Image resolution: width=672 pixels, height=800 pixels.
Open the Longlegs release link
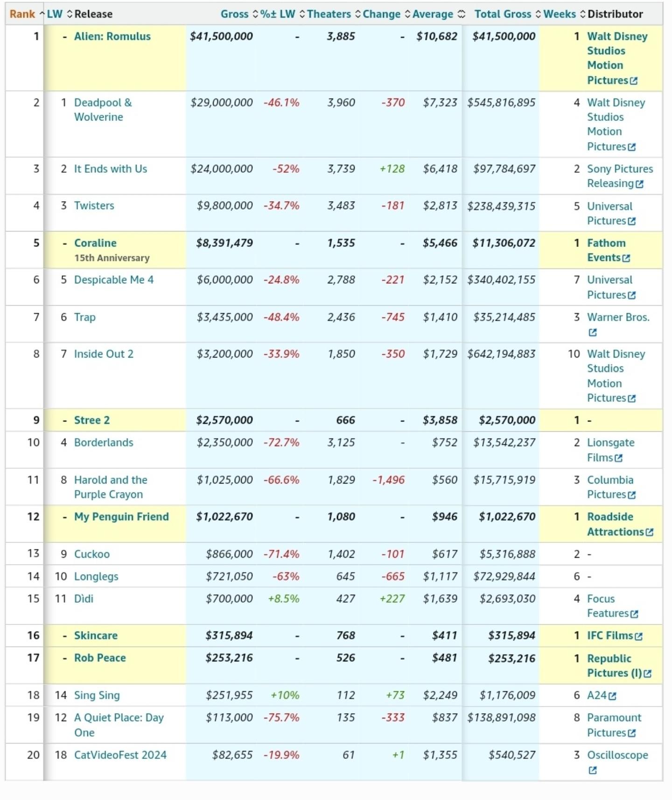[x=97, y=577]
